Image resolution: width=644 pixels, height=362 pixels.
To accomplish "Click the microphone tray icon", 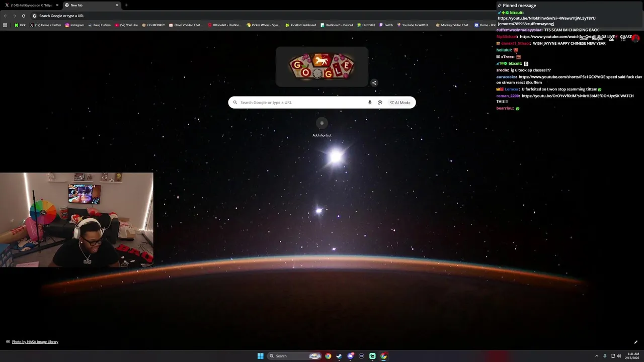I will click(x=605, y=356).
